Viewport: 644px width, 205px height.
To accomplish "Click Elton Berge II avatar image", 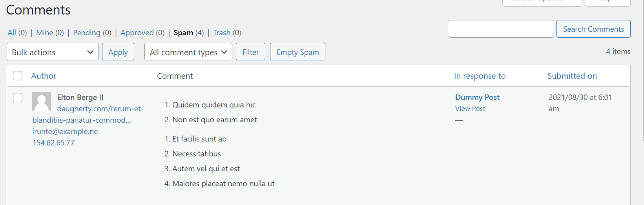I will [42, 101].
